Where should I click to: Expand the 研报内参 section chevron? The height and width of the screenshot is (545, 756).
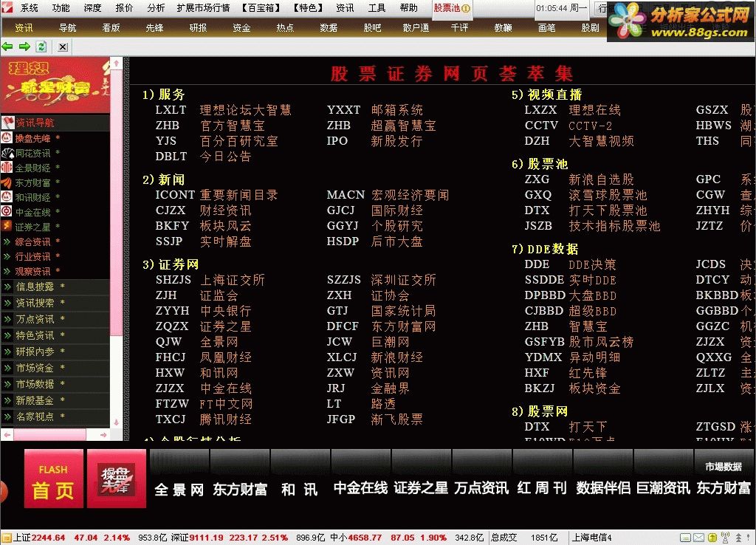(x=7, y=352)
